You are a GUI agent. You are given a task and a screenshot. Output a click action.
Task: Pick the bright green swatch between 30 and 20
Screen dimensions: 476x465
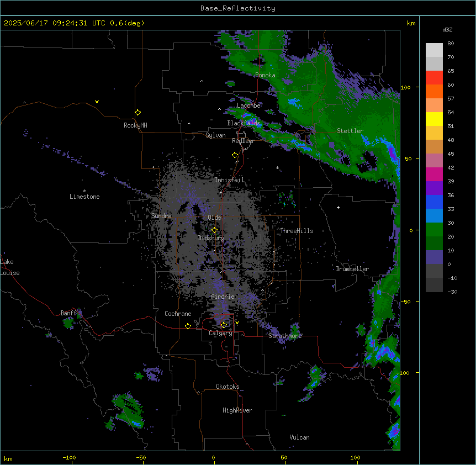434,230
